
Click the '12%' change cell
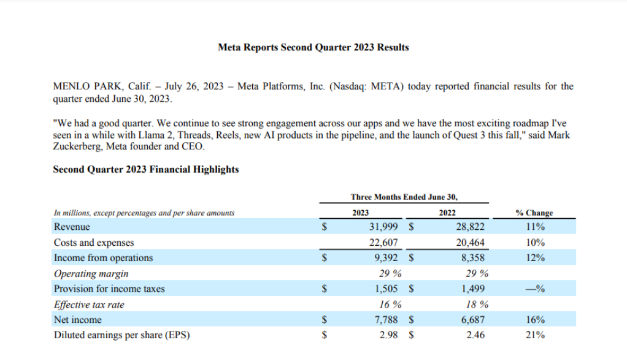(x=535, y=258)
